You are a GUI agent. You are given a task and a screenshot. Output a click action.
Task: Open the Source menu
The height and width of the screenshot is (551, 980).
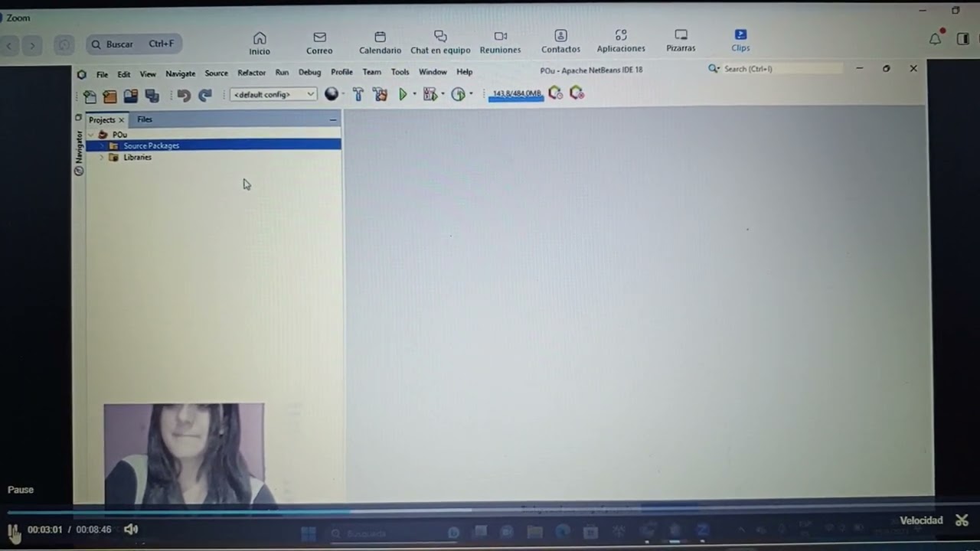[x=217, y=73]
